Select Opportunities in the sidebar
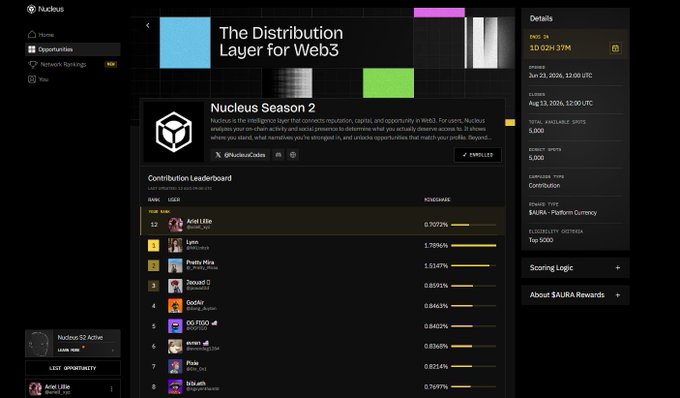Image resolution: width=680 pixels, height=398 pixels. click(73, 49)
